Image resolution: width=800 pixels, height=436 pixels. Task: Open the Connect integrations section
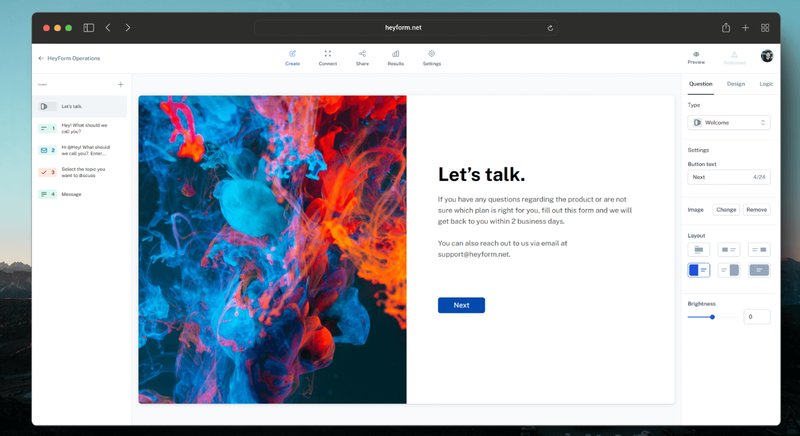328,57
